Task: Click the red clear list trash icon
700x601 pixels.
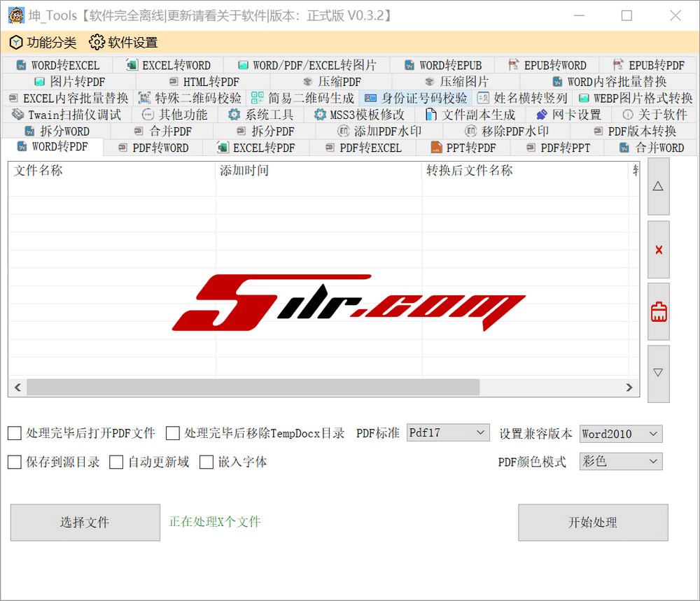Action: point(658,312)
